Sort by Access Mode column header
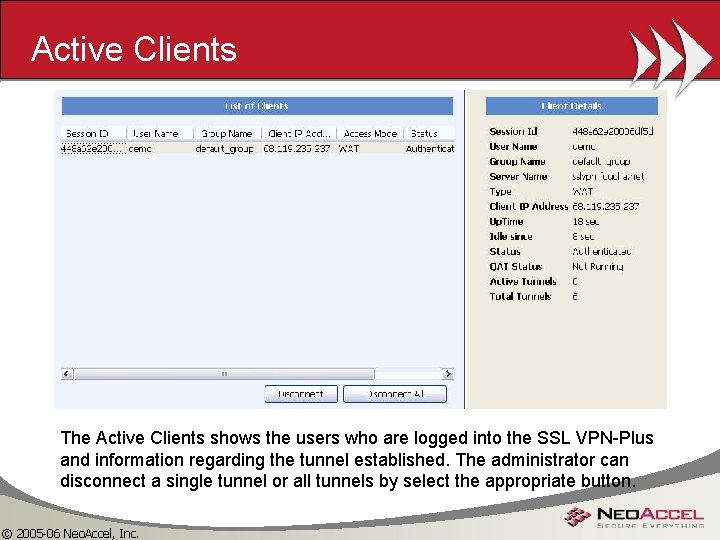This screenshot has height=540, width=720. pyautogui.click(x=370, y=134)
